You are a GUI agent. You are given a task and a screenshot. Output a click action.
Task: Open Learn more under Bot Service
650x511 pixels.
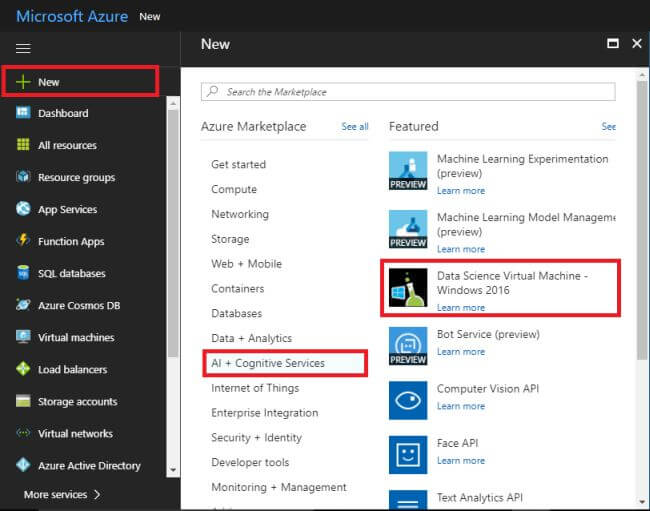point(461,352)
